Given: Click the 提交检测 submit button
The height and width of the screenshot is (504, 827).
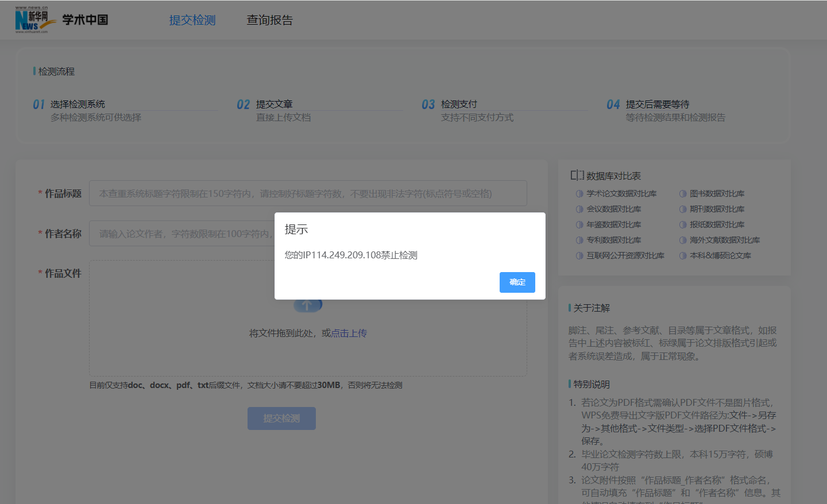Looking at the screenshot, I should [x=281, y=418].
